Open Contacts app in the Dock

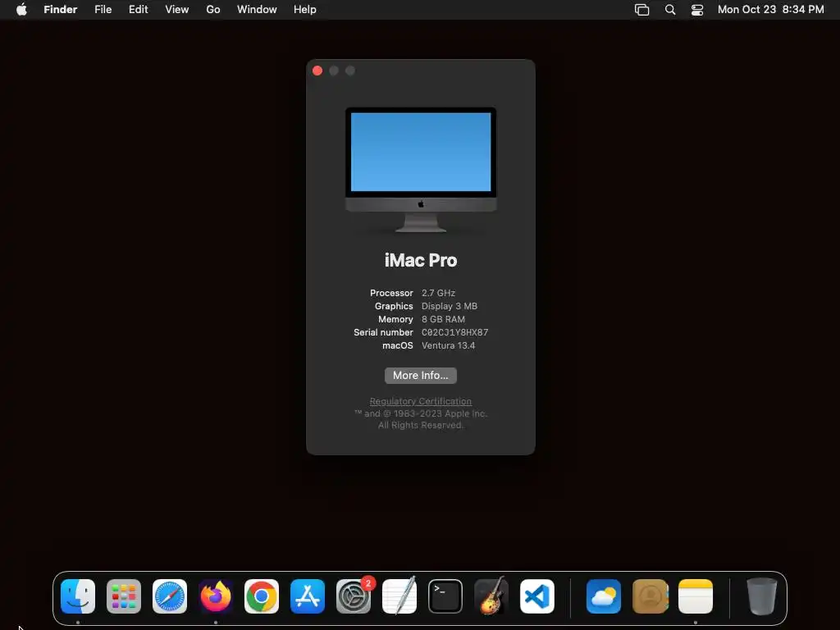pyautogui.click(x=650, y=596)
